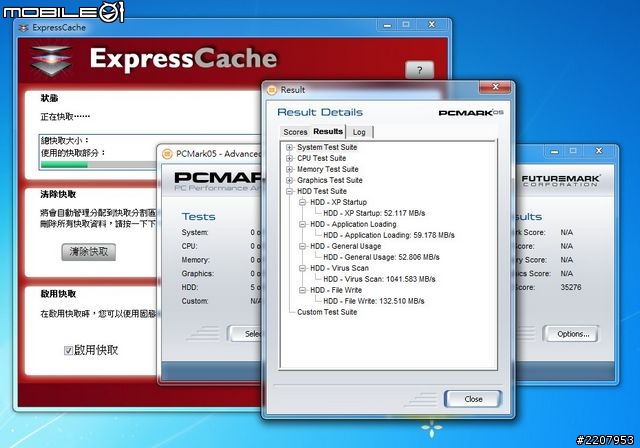Click the 清除快取 button
The height and width of the screenshot is (448, 640).
[x=89, y=252]
